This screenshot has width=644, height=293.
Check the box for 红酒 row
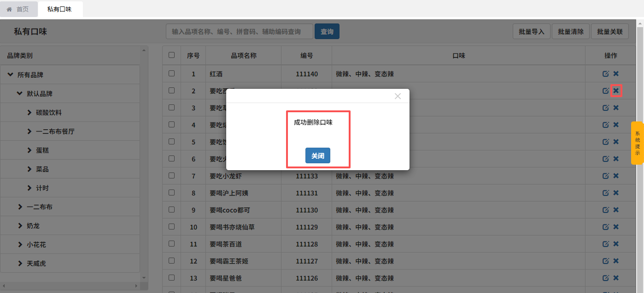point(172,73)
